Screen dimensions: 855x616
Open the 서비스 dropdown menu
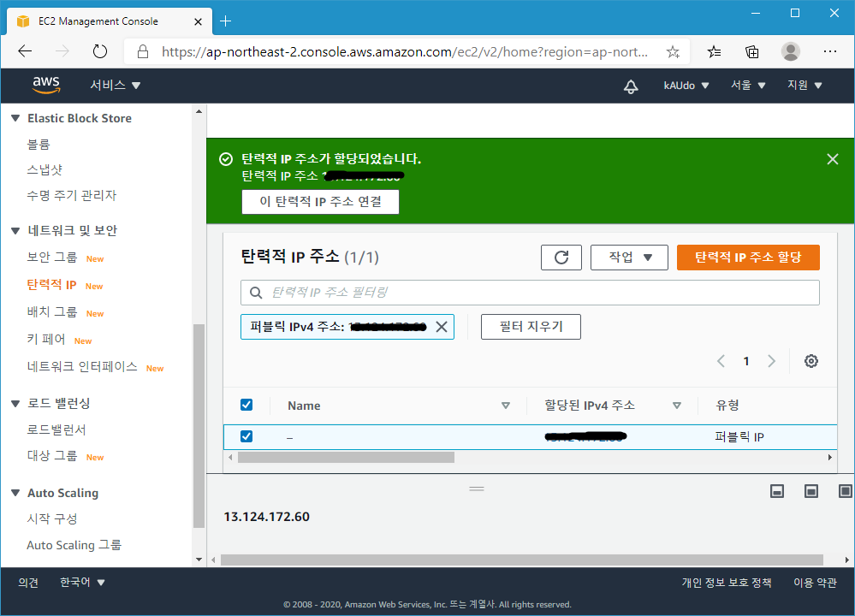(115, 85)
